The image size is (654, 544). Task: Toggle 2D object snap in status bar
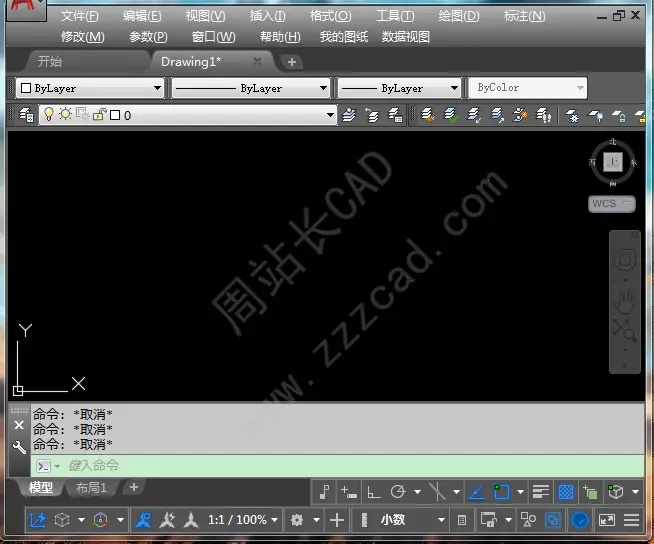tap(501, 492)
